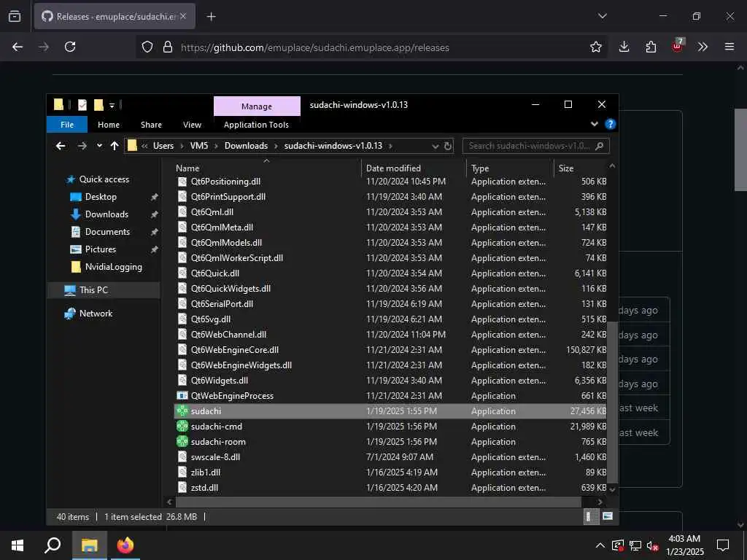
Task: Click the New Folder quick access toolbar icon
Action: 98,105
